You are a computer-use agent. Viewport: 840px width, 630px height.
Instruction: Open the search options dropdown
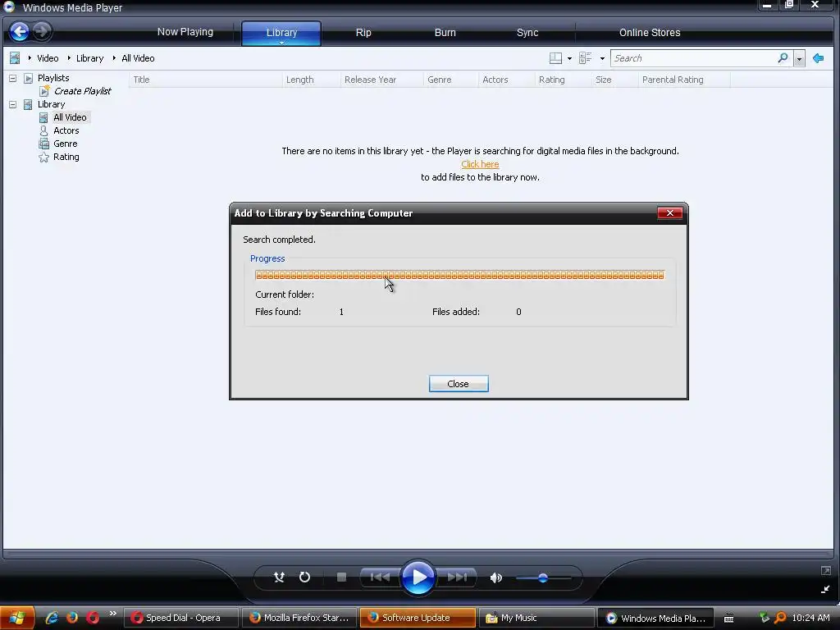click(799, 58)
